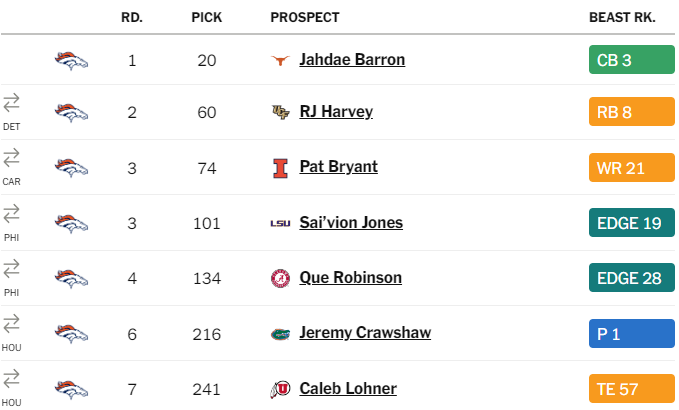Click the CAR trade arrows icon

point(11,158)
